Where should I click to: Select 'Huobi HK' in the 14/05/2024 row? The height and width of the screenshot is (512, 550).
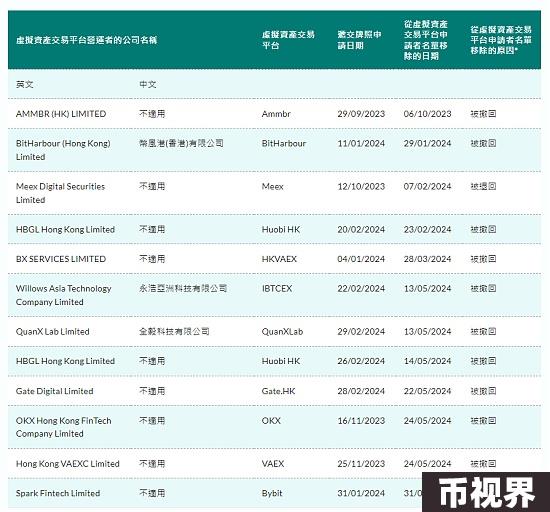[281, 361]
